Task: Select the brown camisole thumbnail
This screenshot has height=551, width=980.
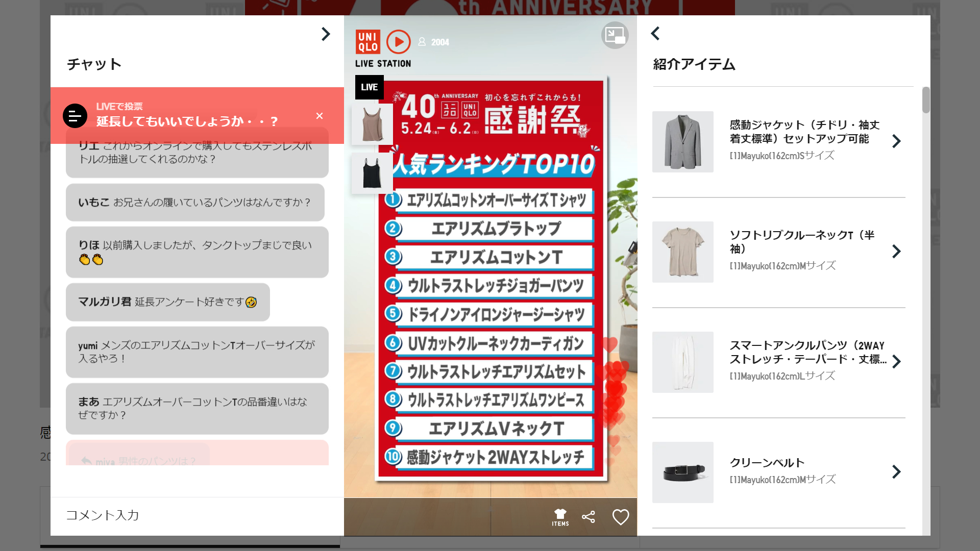Action: tap(372, 124)
